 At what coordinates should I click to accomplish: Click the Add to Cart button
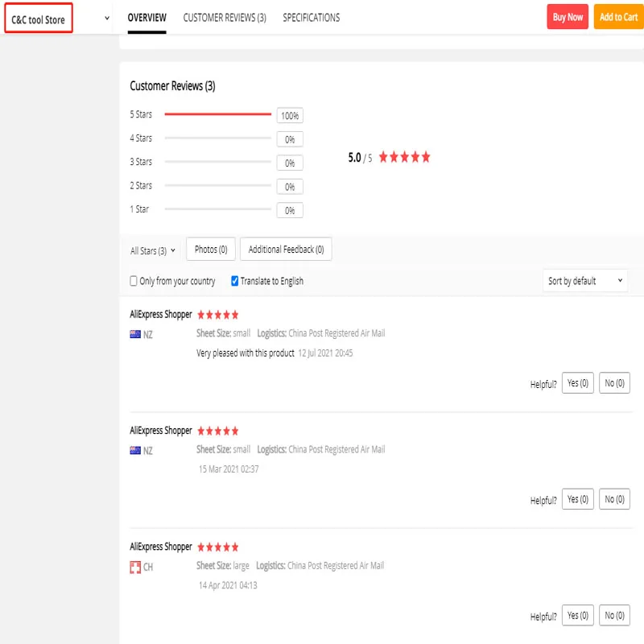point(618,17)
